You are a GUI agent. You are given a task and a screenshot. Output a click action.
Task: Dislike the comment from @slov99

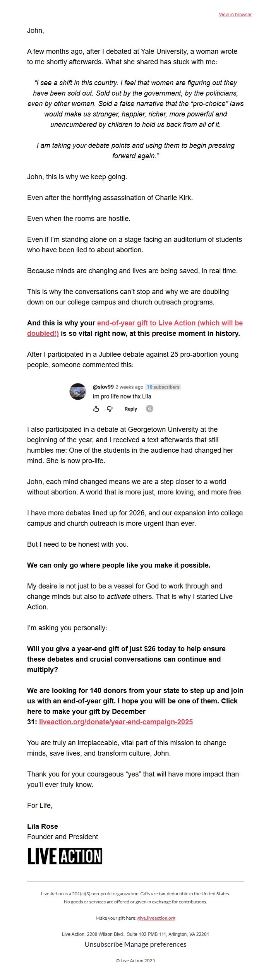(110, 408)
